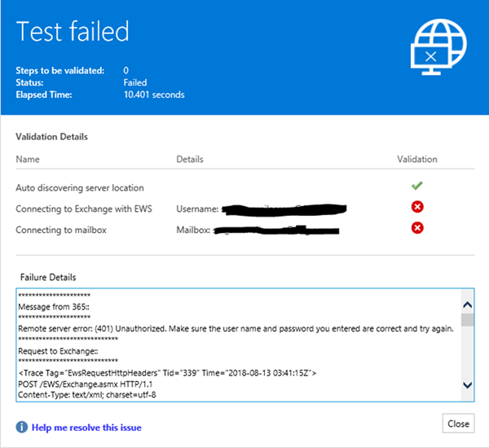Click the blue info icon beside help link
This screenshot has height=448, width=489.
pos(21,427)
